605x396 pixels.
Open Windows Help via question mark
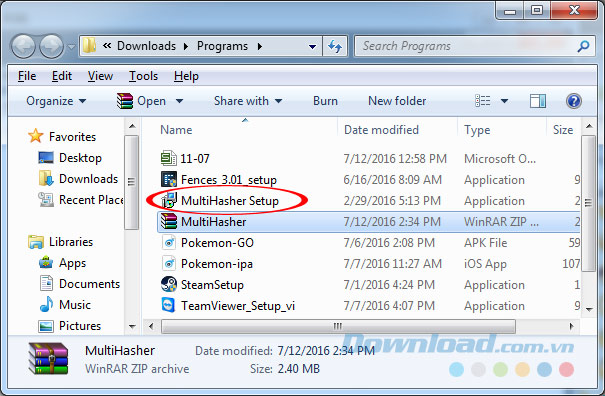(x=574, y=101)
